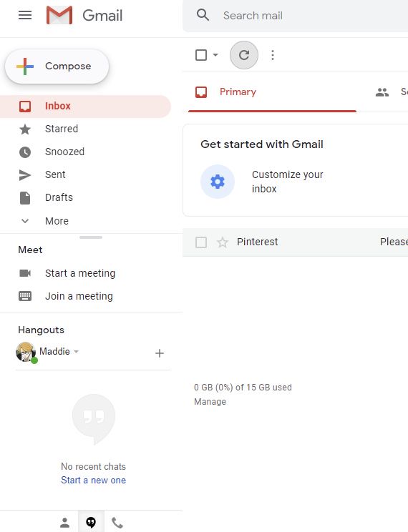
Task: Switch to Hangouts conversations speech-bubble icon
Action: [91, 522]
